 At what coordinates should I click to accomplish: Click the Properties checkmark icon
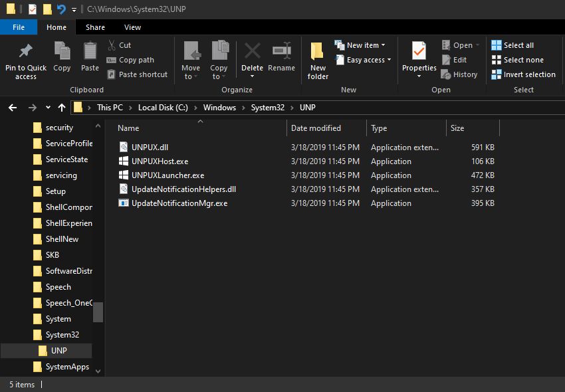tap(419, 50)
